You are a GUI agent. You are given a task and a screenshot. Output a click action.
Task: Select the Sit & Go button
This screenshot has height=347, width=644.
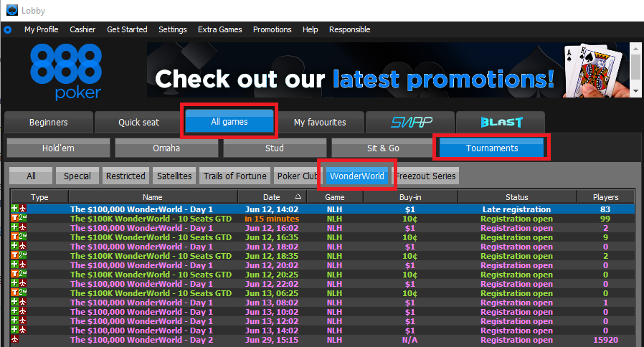tap(383, 148)
